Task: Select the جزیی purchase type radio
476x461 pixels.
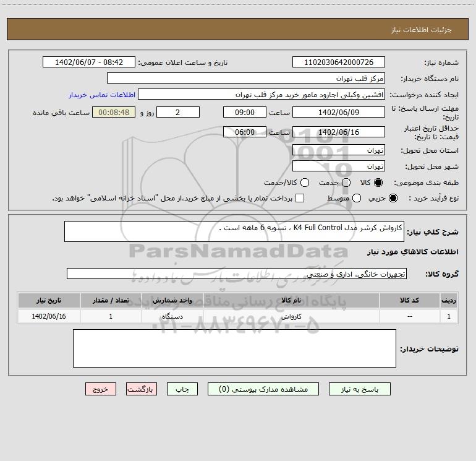Action: (393, 198)
